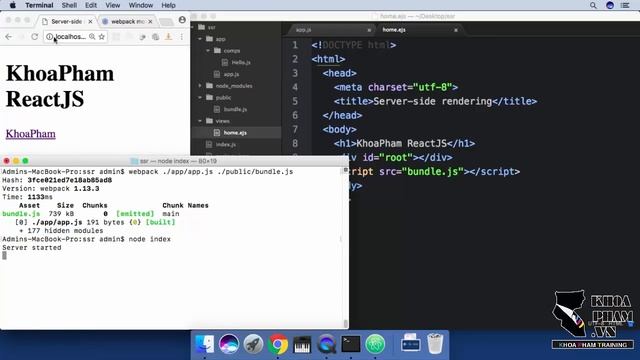Image resolution: width=640 pixels, height=360 pixels.
Task: Open the Apple menu
Action: (x=13, y=5)
